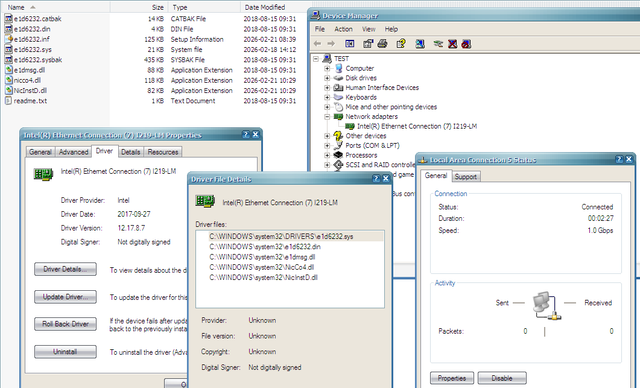Select NicInstD.dll path in driver files list
Screen dimensions: 640x388
coord(264,277)
